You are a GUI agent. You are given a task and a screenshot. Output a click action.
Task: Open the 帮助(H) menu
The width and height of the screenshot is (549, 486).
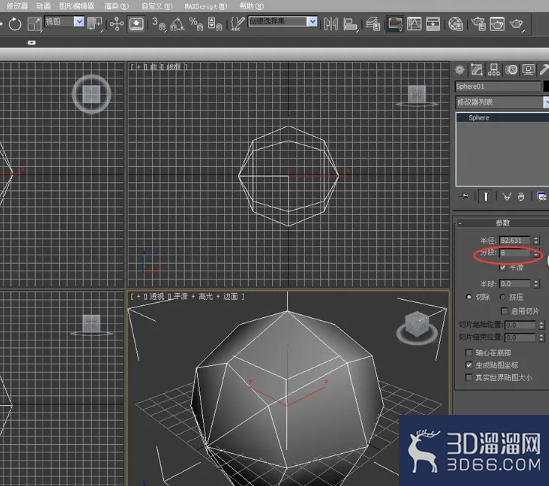251,6
